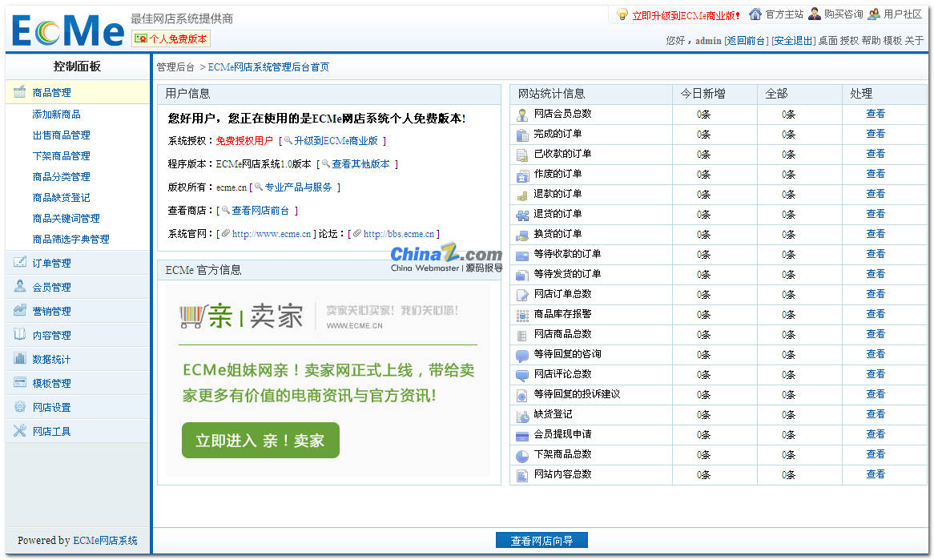Click the 网店会员总数 member icon
The height and width of the screenshot is (560, 934).
[x=521, y=115]
